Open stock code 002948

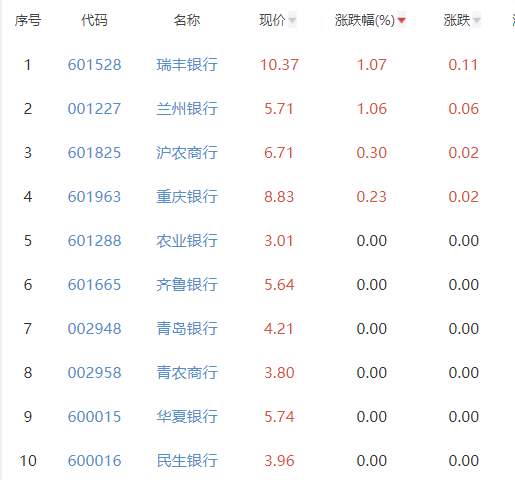point(94,329)
